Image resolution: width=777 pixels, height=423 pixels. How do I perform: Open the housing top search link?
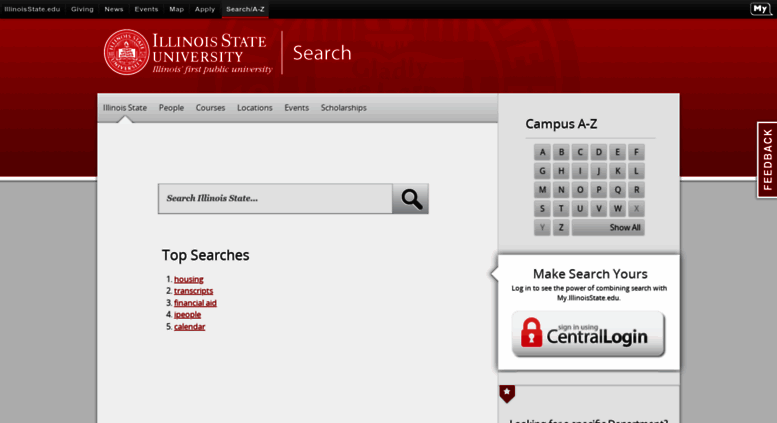coord(188,279)
